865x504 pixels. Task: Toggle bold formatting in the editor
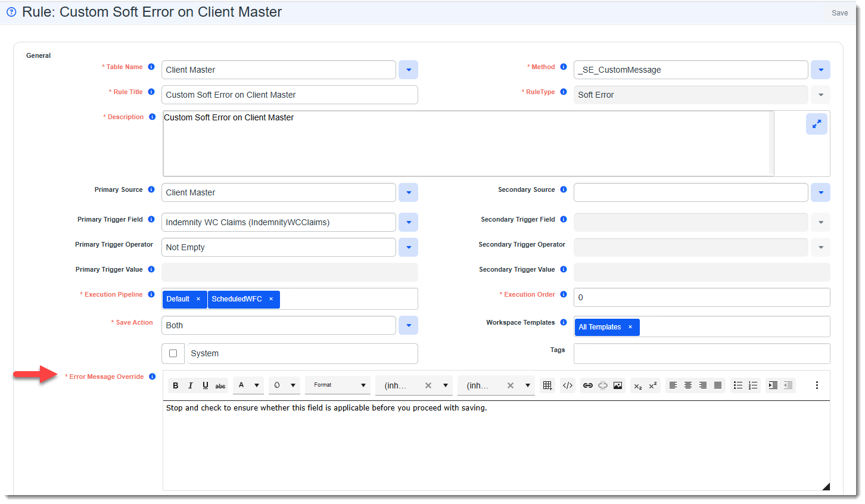pos(176,385)
